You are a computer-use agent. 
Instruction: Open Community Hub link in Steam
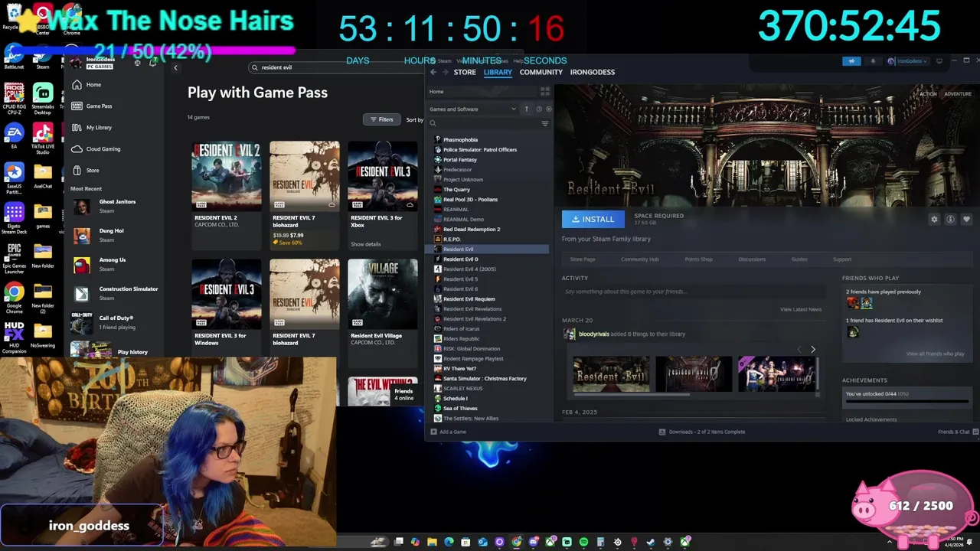639,259
